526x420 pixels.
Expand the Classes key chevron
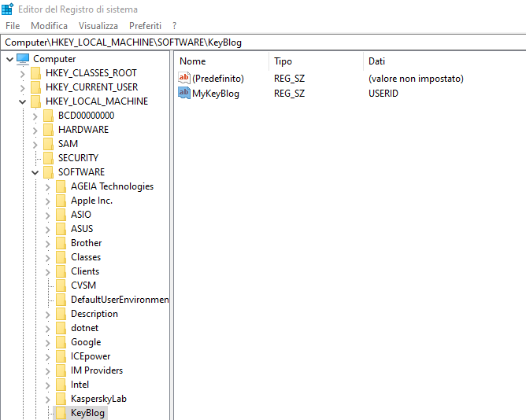47,258
